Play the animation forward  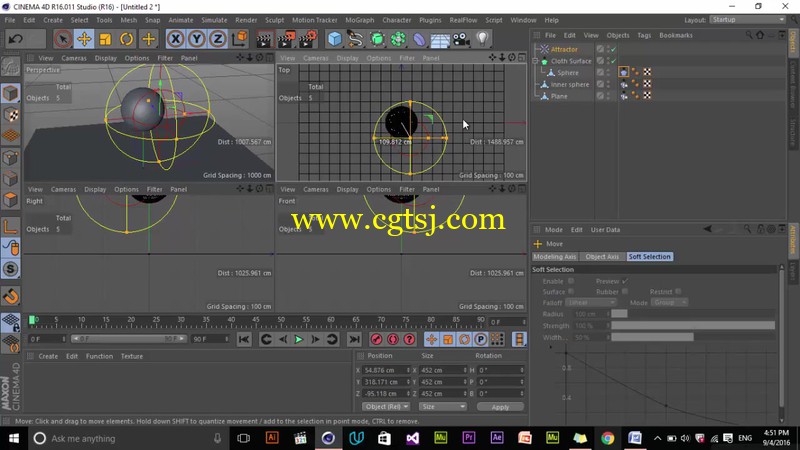[299, 339]
